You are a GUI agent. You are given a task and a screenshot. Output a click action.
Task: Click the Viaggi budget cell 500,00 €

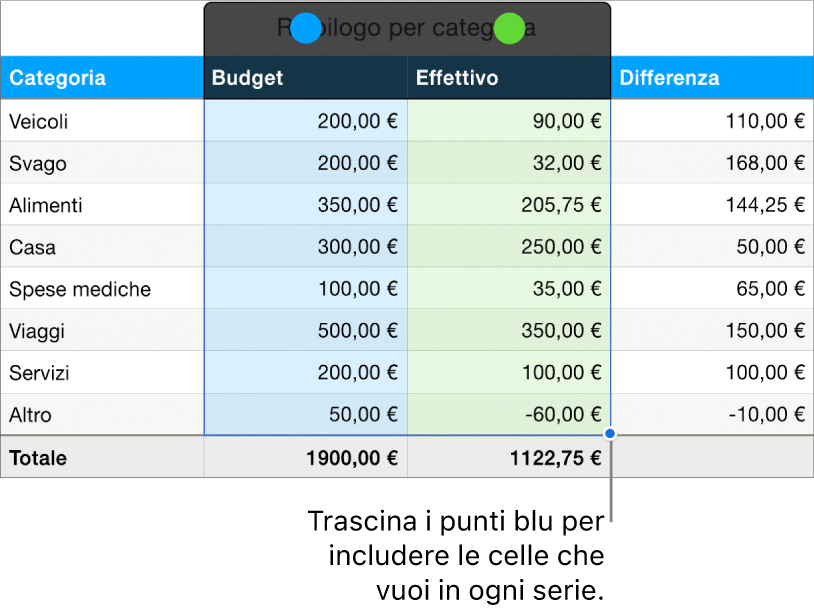pyautogui.click(x=305, y=332)
